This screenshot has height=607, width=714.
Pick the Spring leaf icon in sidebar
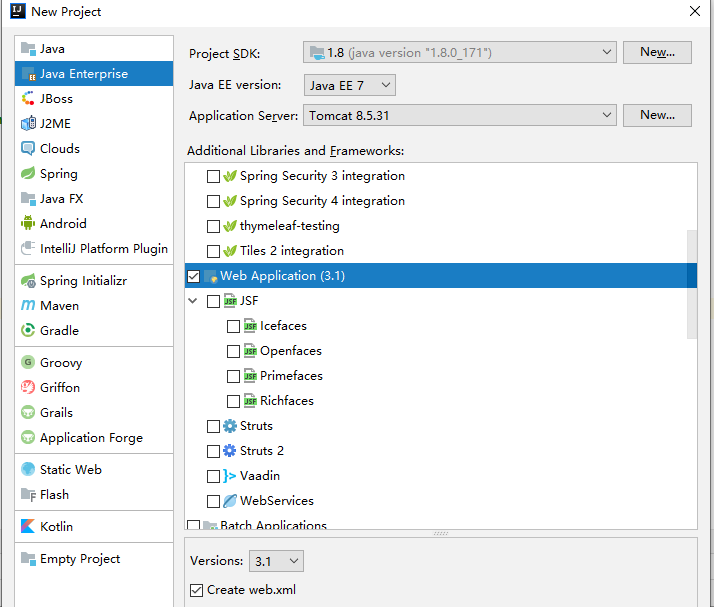coord(28,173)
